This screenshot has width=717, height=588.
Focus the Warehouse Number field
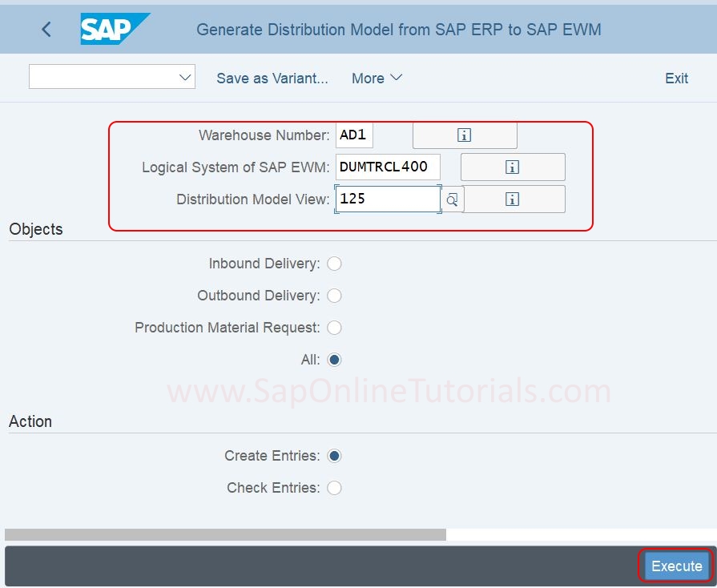(x=354, y=135)
